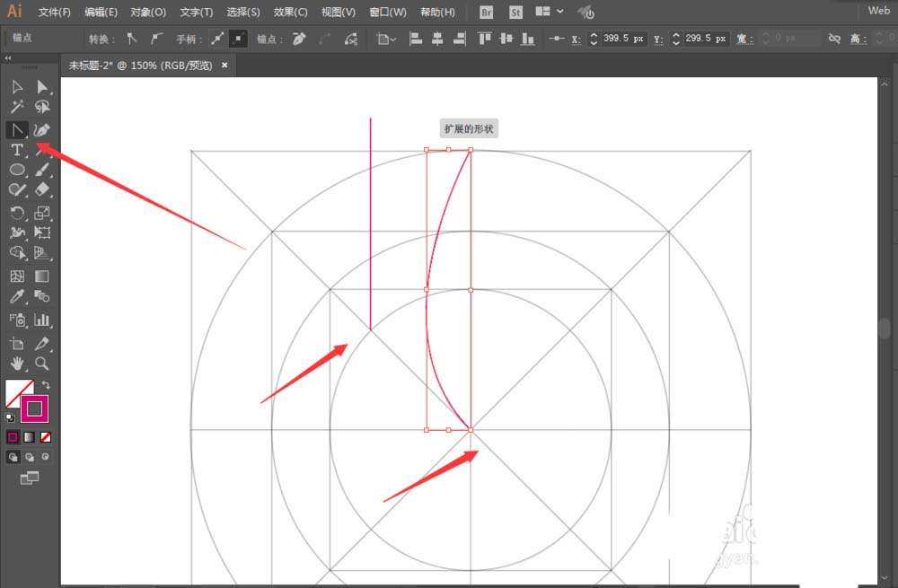
Task: Select the Rotate tool
Action: tap(17, 213)
